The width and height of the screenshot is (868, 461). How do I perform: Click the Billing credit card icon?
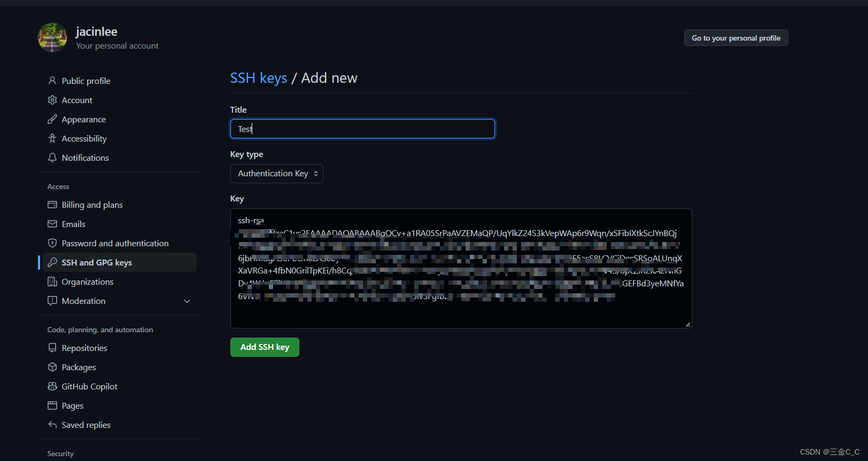pos(52,205)
